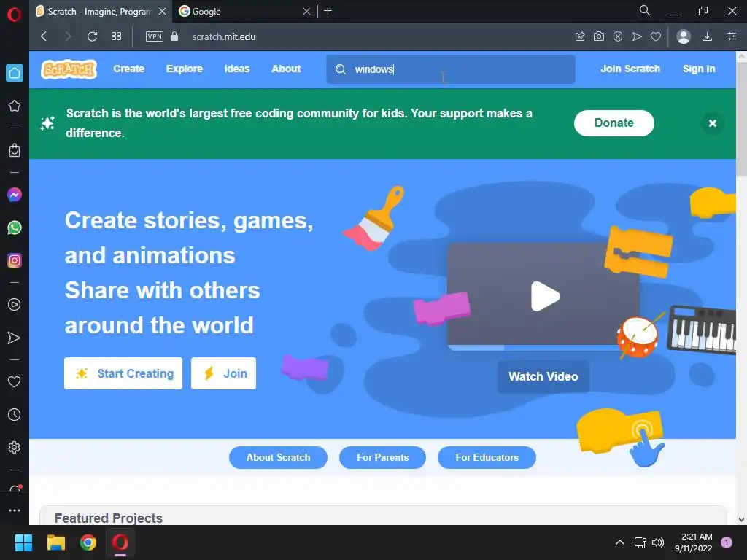Open the Player icon in sidebar
The image size is (747, 560).
tap(15, 305)
